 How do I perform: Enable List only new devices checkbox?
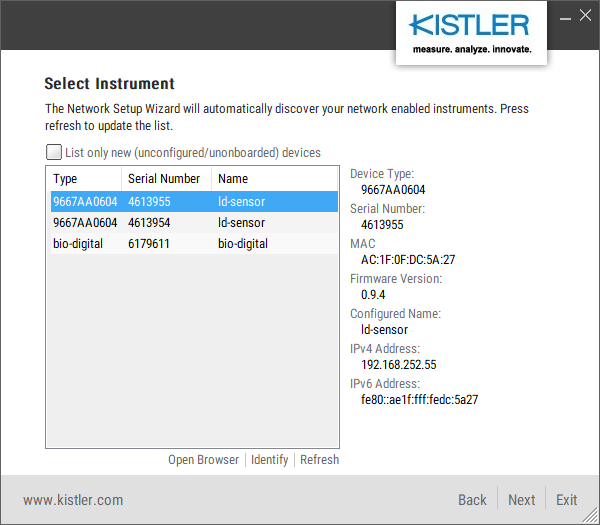click(53, 153)
